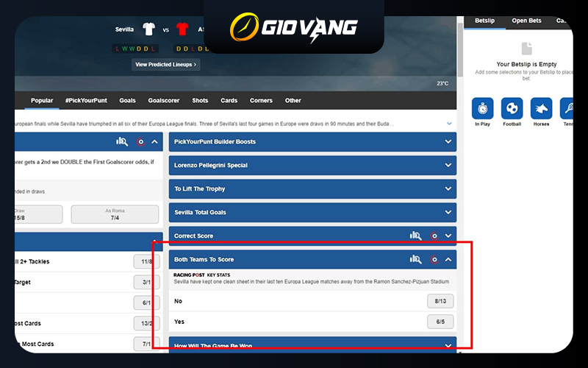
Task: Click the red target icon in the left panel header
Action: [x=140, y=141]
